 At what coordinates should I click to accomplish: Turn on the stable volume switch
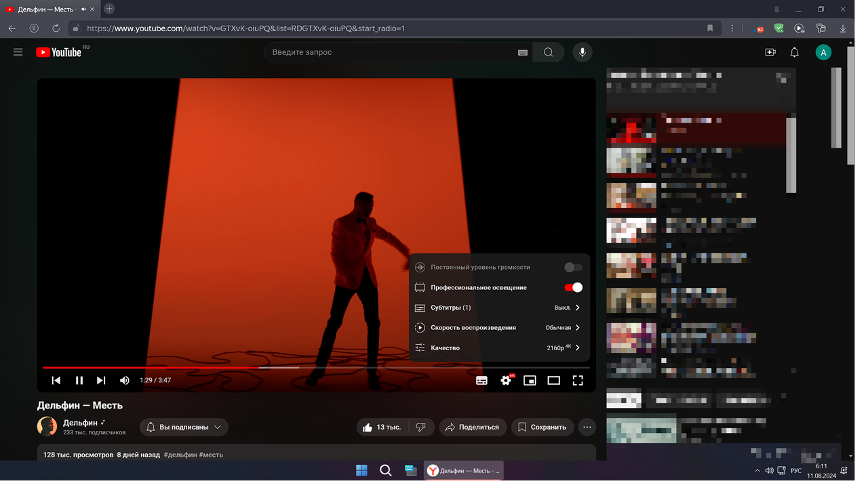pyautogui.click(x=574, y=268)
